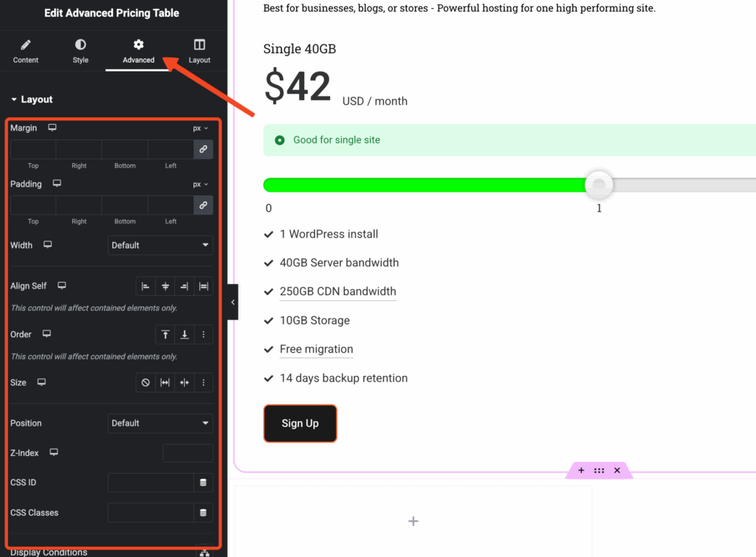Viewport: 756px width, 557px height.
Task: Open the Width dropdown
Action: pos(160,245)
